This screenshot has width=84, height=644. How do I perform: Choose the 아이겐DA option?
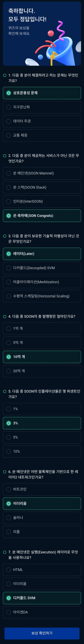(x=42, y=612)
